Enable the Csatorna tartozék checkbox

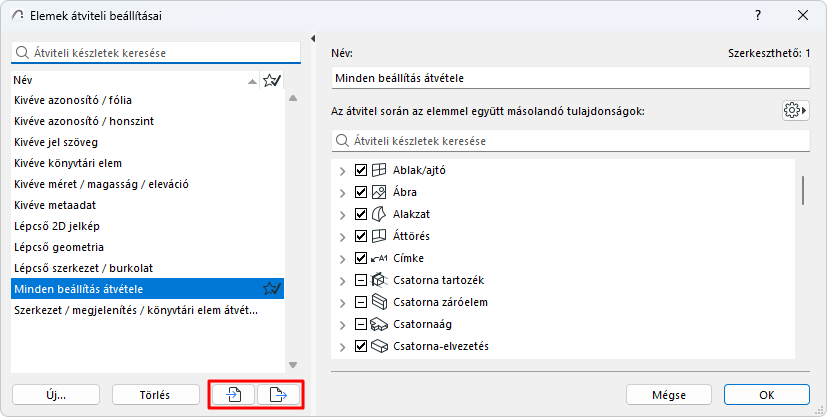361,280
